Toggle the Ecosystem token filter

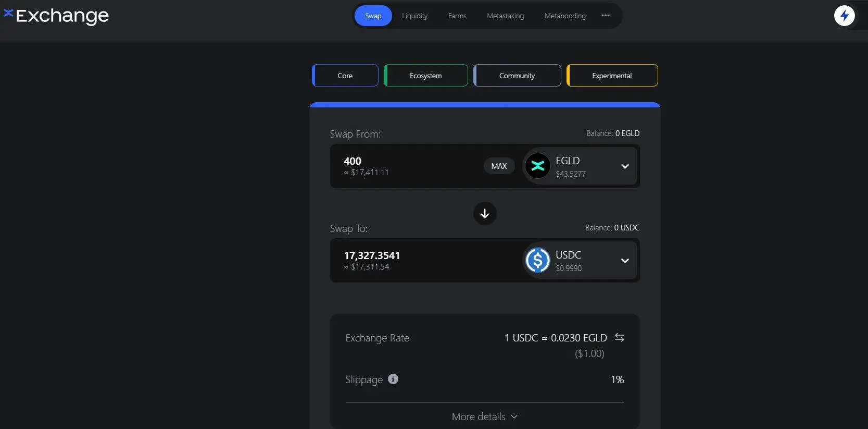[x=426, y=76]
